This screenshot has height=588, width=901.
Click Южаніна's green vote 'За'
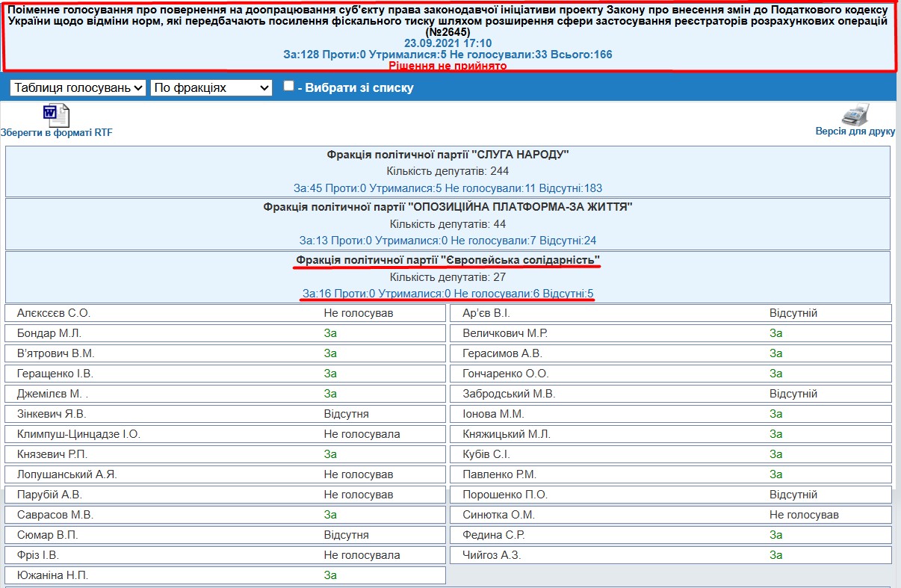[330, 575]
